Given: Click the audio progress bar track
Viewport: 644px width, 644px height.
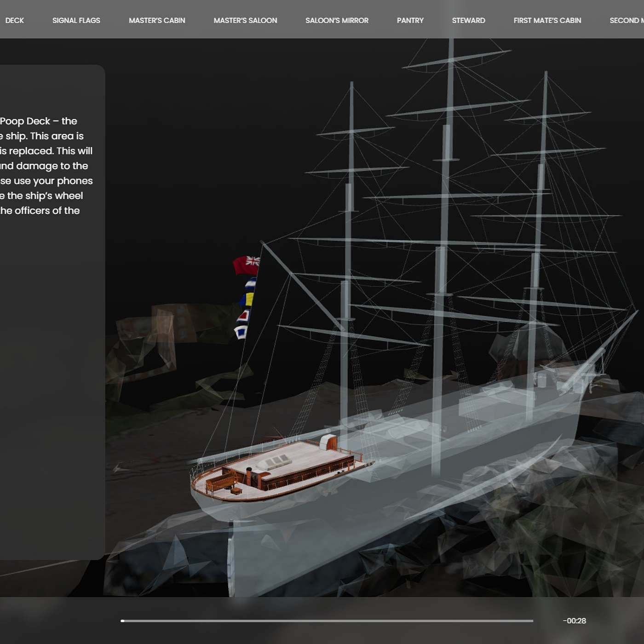Looking at the screenshot, I should tap(327, 621).
